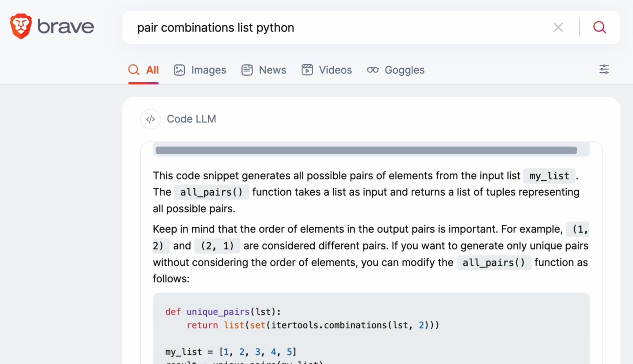
Task: Select the All tab
Action: click(143, 70)
